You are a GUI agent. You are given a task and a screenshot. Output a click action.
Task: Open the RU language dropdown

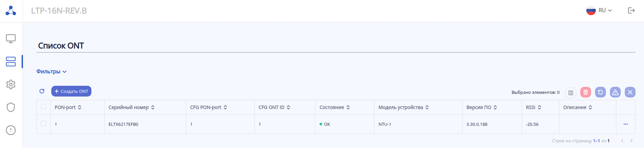coord(599,10)
